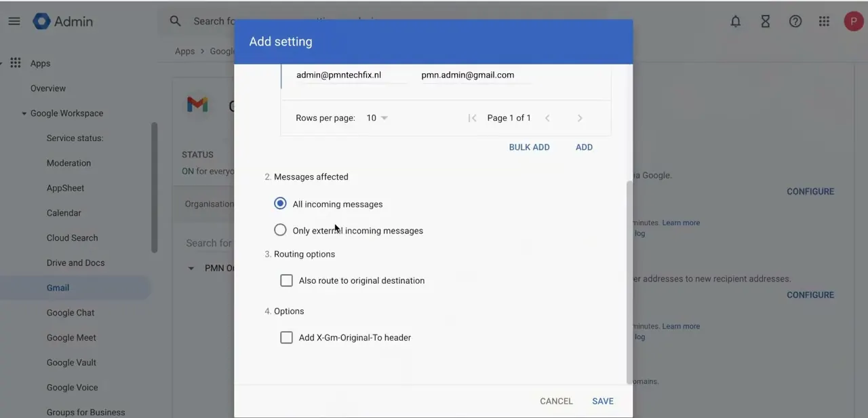Click the Google Admin logo

(62, 21)
